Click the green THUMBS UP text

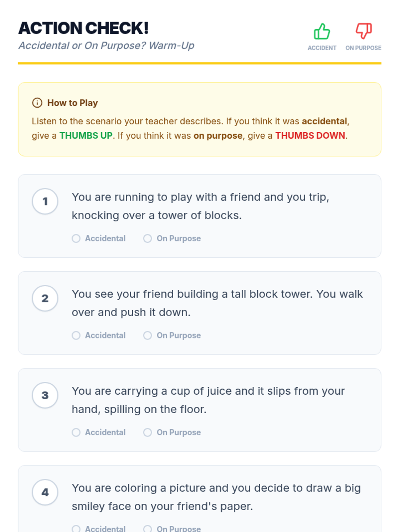coord(86,136)
